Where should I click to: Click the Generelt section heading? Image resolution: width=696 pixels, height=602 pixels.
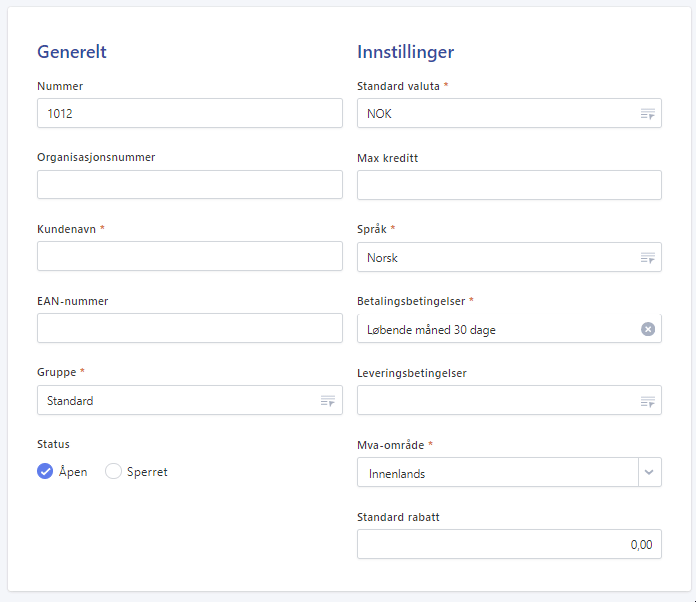point(72,52)
